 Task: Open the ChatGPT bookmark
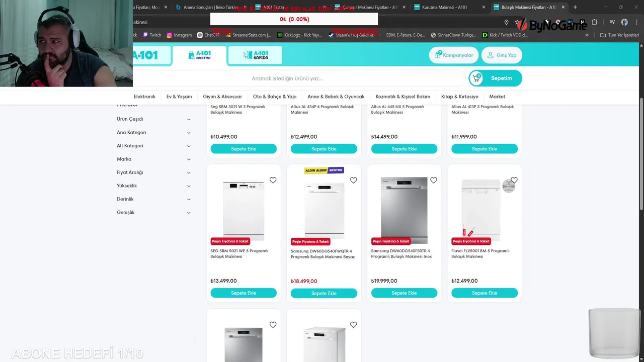coord(208,35)
